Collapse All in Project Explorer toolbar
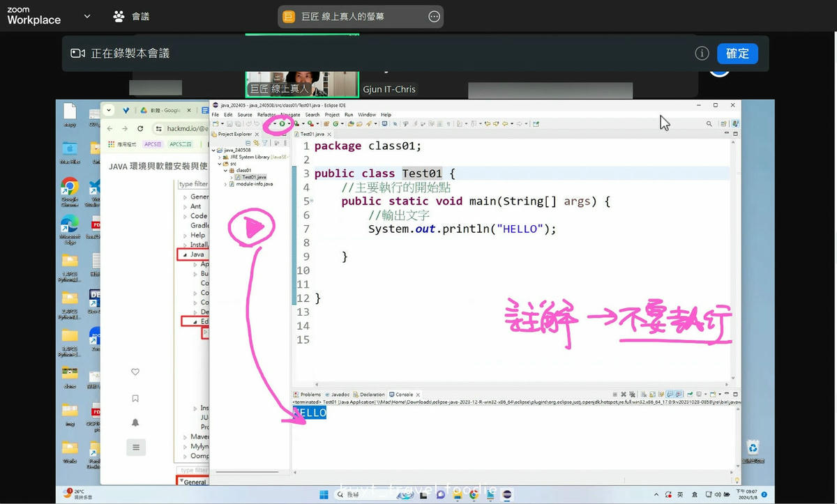This screenshot has width=837, height=504. (x=248, y=143)
